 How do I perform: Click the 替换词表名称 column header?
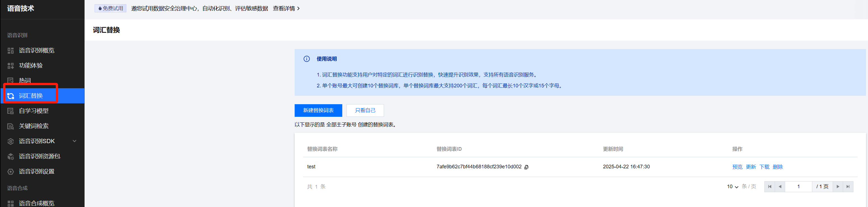(322, 149)
